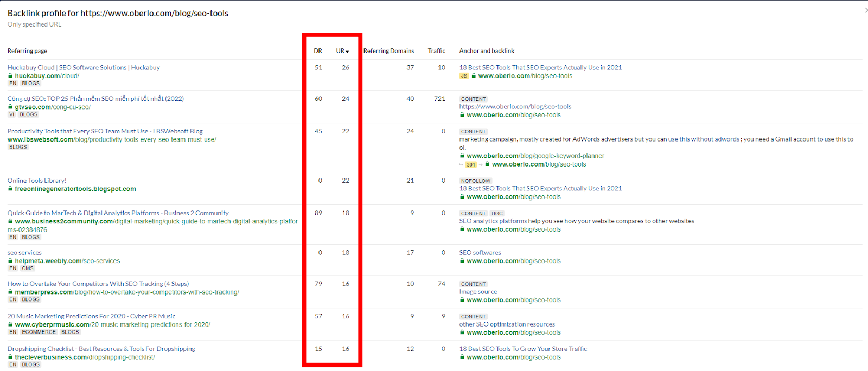The image size is (868, 371).
Task: Click the lock icon beside www.cyberprmusic.com URL
Action: tap(10, 325)
